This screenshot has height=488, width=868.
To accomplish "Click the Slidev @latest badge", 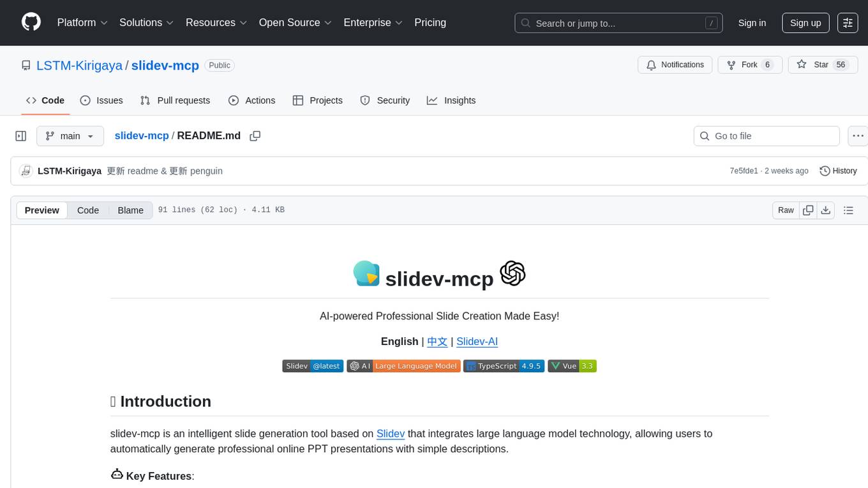I will pyautogui.click(x=313, y=366).
